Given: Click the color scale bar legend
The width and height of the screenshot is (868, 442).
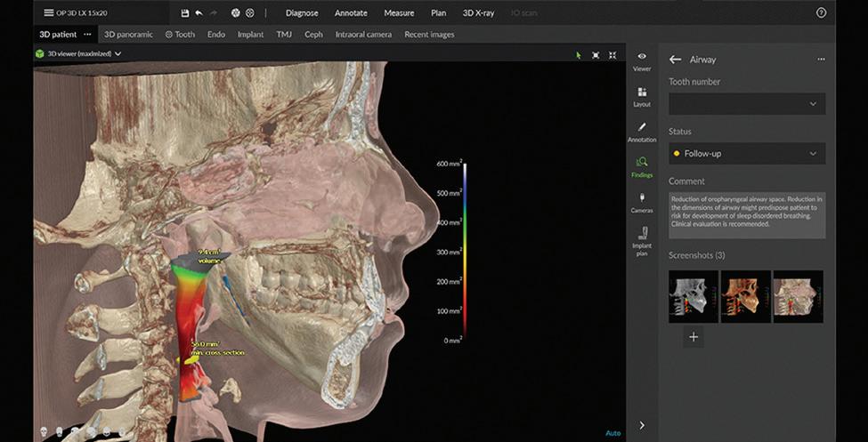Looking at the screenshot, I should click(x=463, y=252).
